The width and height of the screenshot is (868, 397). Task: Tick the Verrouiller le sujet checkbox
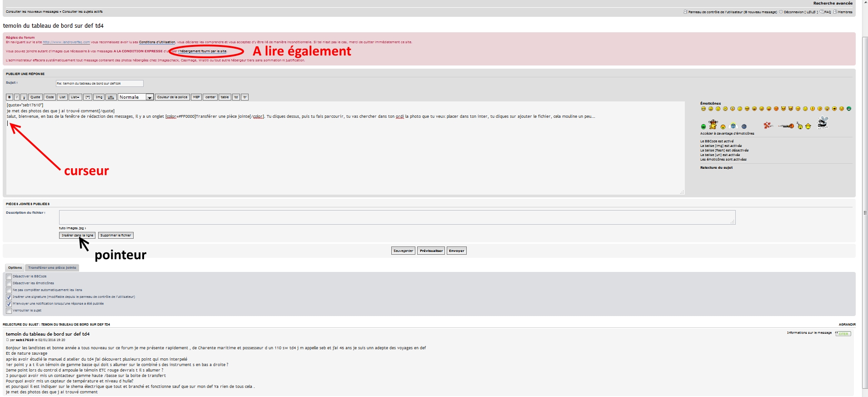tap(9, 311)
